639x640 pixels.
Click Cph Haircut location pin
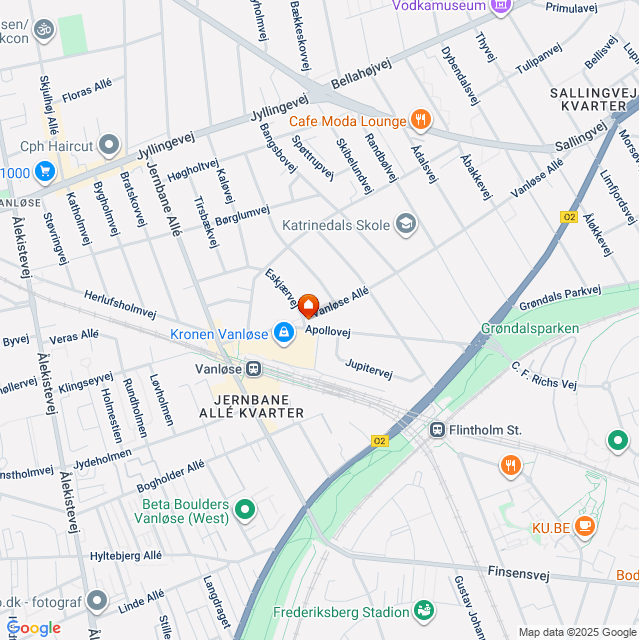[109, 145]
